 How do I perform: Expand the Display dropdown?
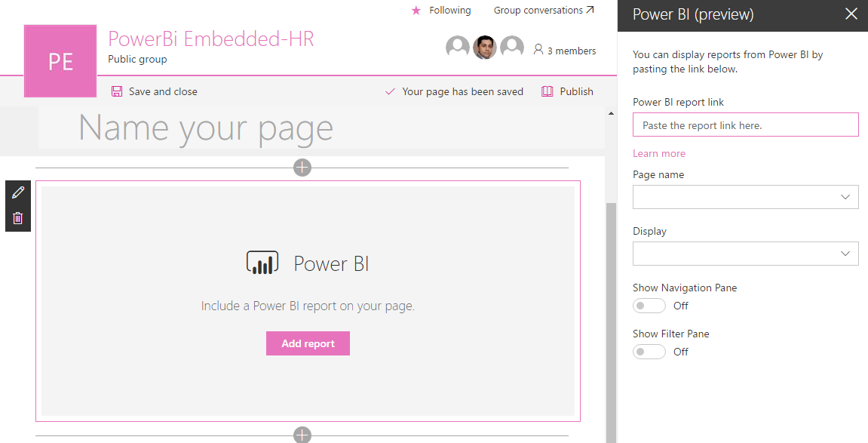pyautogui.click(x=746, y=254)
